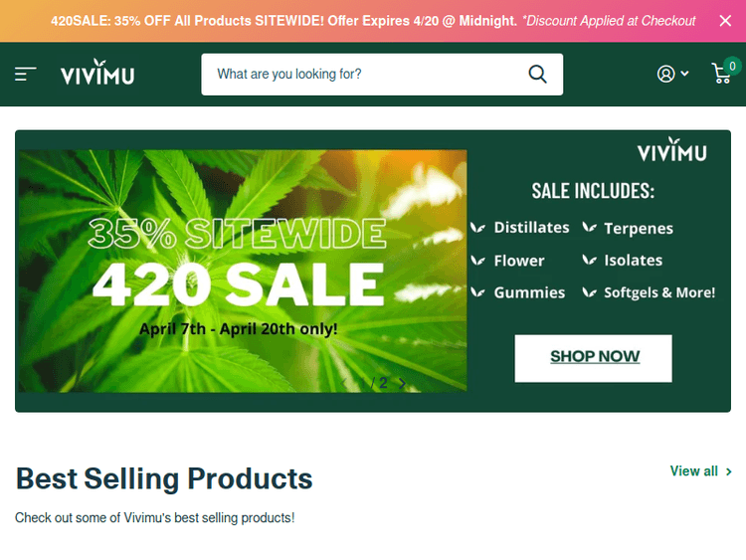
Task: Dismiss the 420SALE announcement banner
Action: point(725,21)
